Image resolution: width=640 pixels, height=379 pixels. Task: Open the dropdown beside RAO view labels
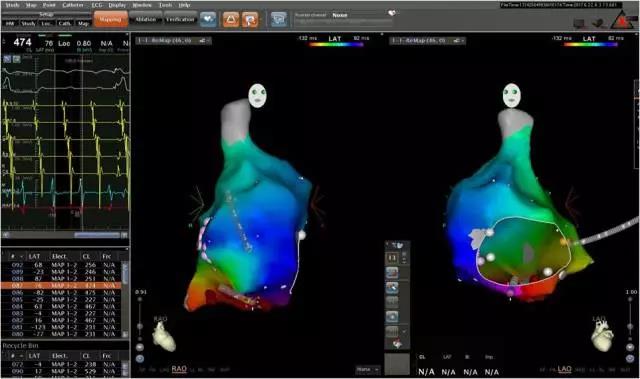(368, 369)
